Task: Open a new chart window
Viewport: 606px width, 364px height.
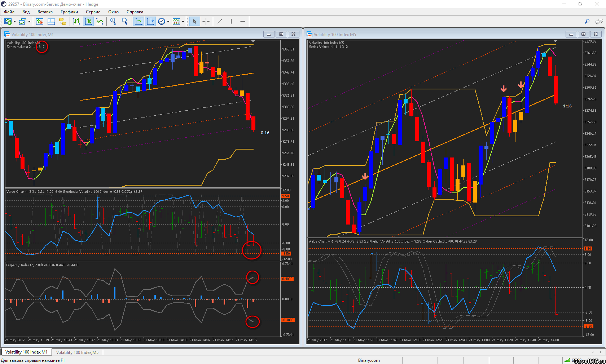Action: click(x=8, y=22)
